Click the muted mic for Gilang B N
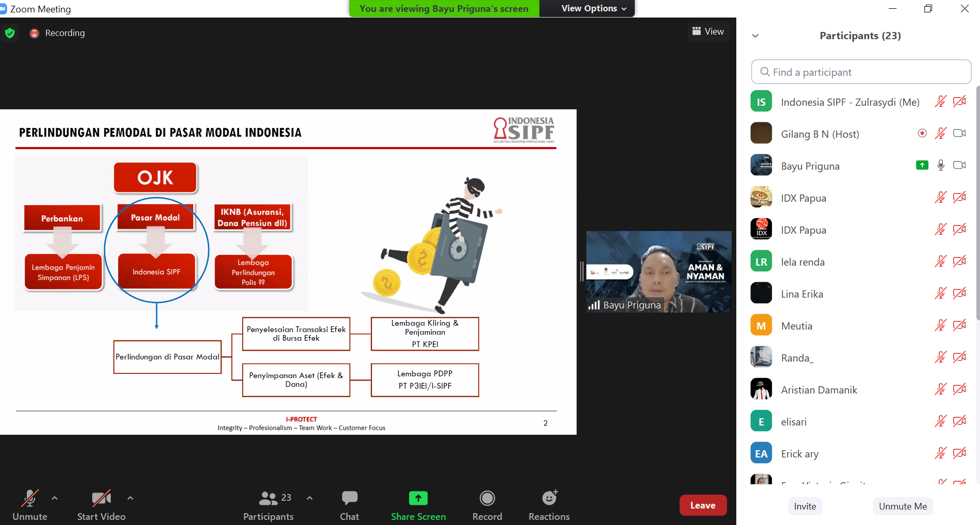Screen dimensions: 980x525 click(940, 134)
